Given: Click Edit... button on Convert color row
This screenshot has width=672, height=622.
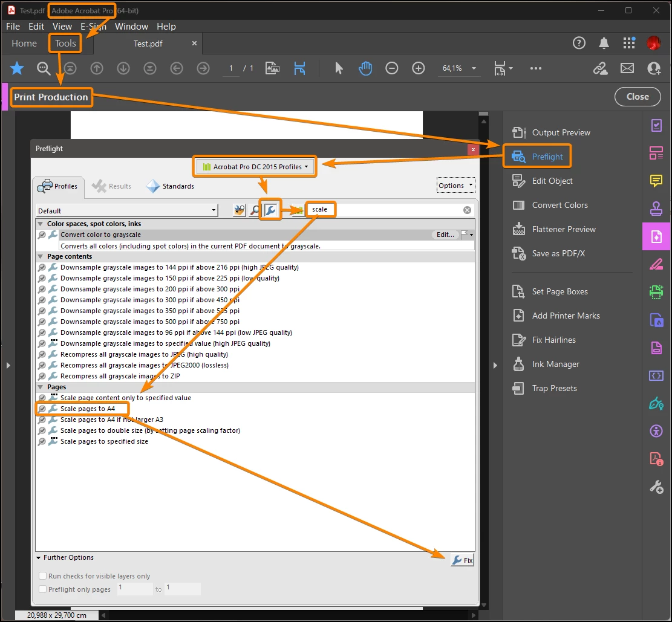Looking at the screenshot, I should 445,235.
